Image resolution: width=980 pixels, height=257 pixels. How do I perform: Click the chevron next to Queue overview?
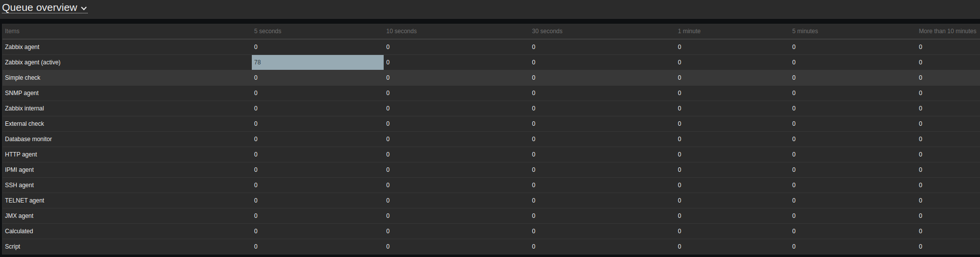(x=84, y=8)
